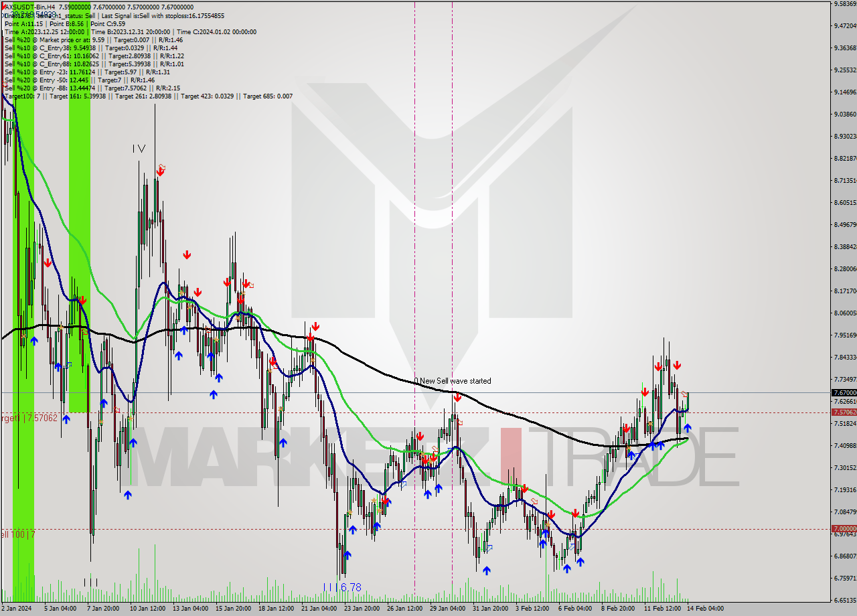Click 'Time B:2023.12.31 20:00:00' text
857x616 pixels.
coord(131,31)
